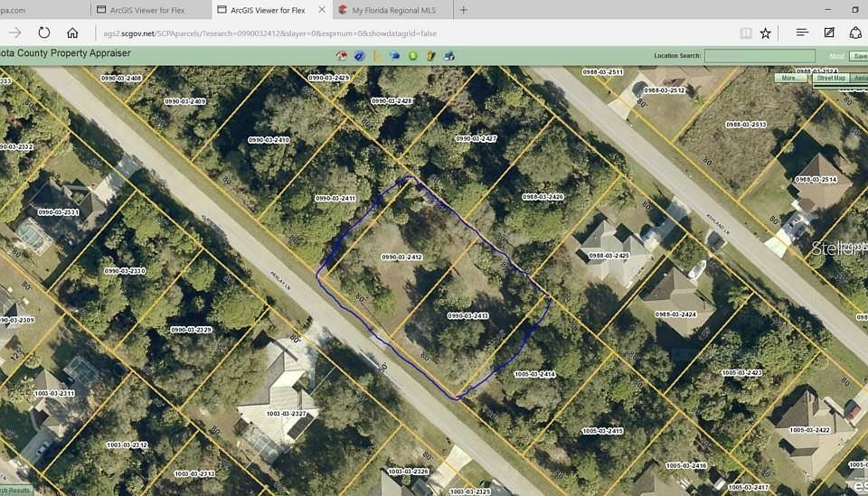Click the blue round tool icon in the map toolbar

[x=360, y=56]
